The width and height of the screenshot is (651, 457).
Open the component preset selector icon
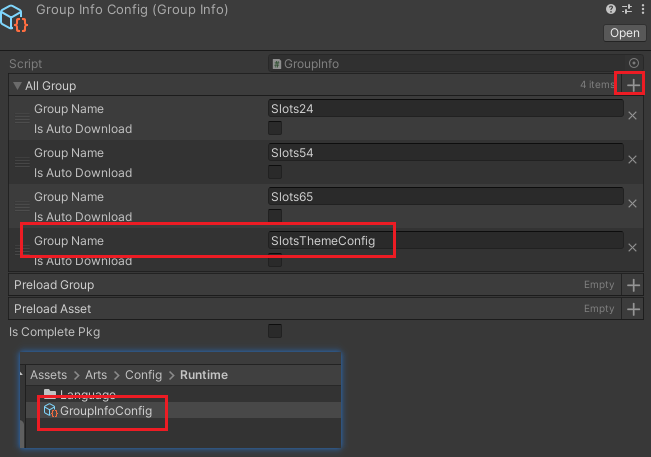[x=625, y=9]
